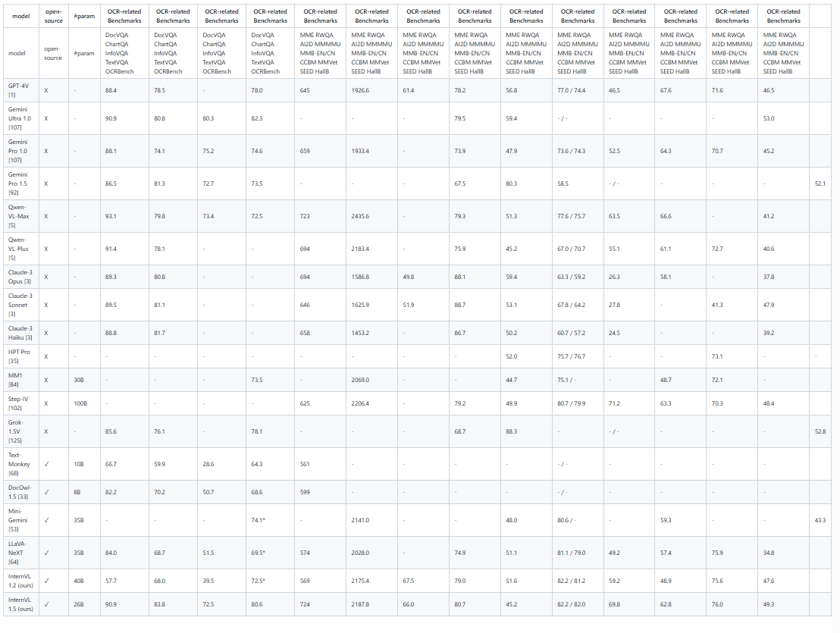Click the 1926.6 value in GPT-4V row
This screenshot has width=840, height=633.
360,90
